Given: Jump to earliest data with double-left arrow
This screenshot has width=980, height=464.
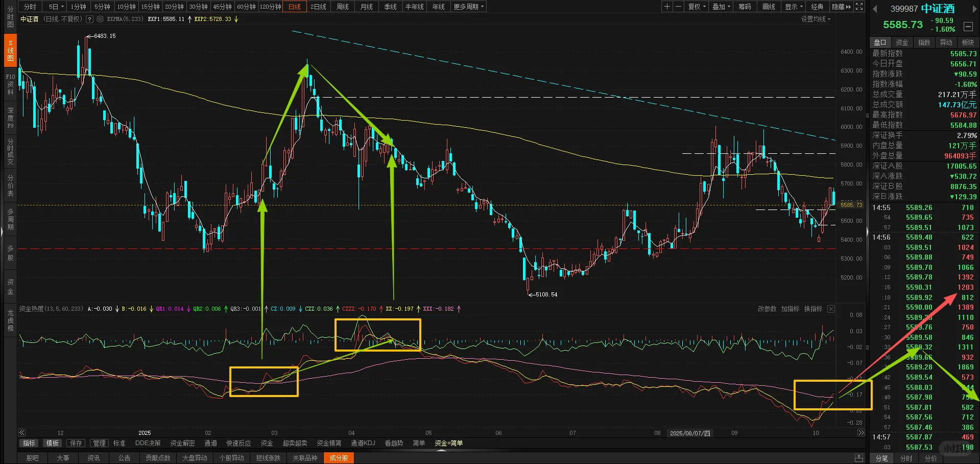Looking at the screenshot, I should point(21,433).
